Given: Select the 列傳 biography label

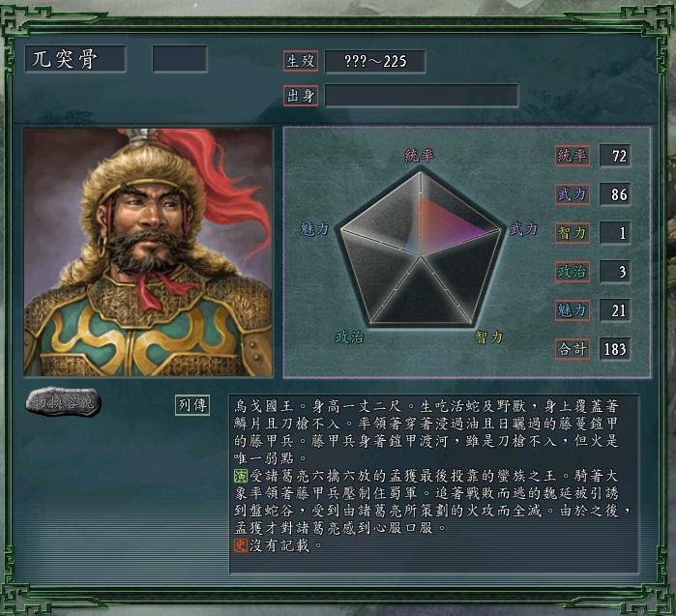Looking at the screenshot, I should [192, 405].
